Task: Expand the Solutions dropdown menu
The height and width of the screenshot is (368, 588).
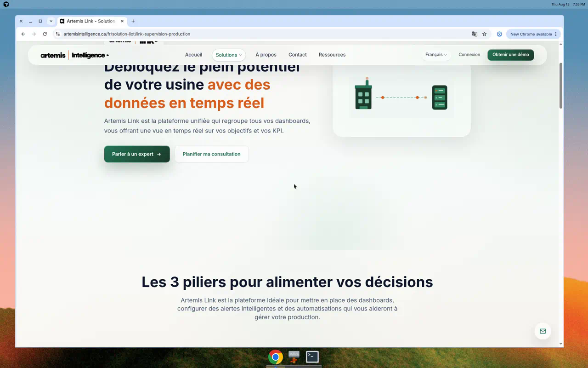Action: tap(229, 55)
